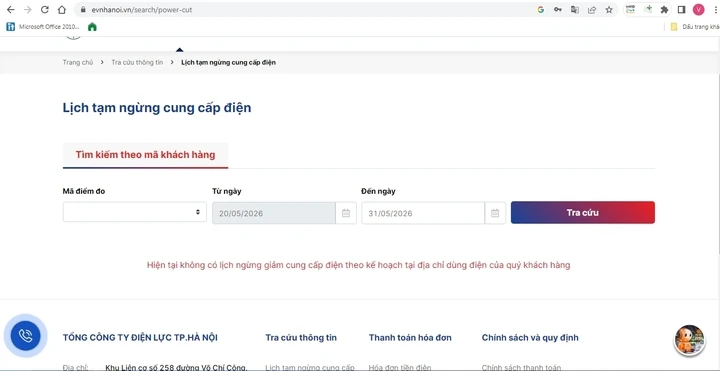
Task: Click the no-outage notice message text
Action: [359, 265]
